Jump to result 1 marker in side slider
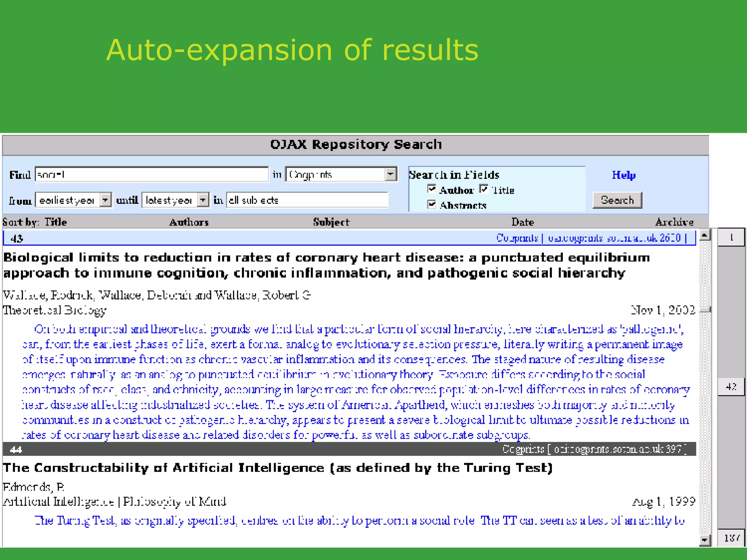The height and width of the screenshot is (560, 747). 731,237
